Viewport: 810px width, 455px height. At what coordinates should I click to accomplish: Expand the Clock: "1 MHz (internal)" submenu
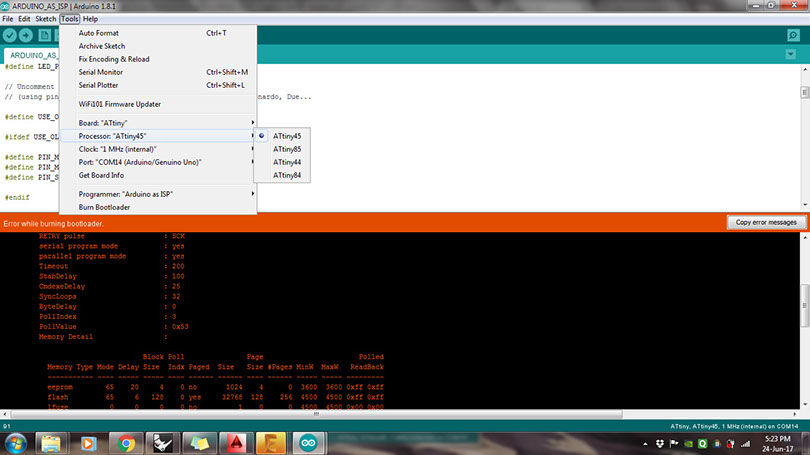tap(158, 149)
